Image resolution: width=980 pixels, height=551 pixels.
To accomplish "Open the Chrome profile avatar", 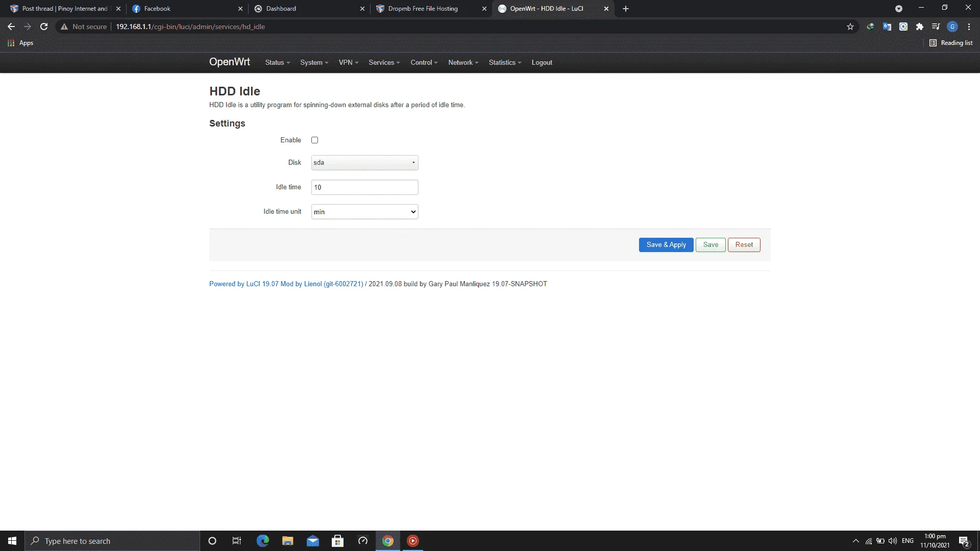I will coord(952,27).
